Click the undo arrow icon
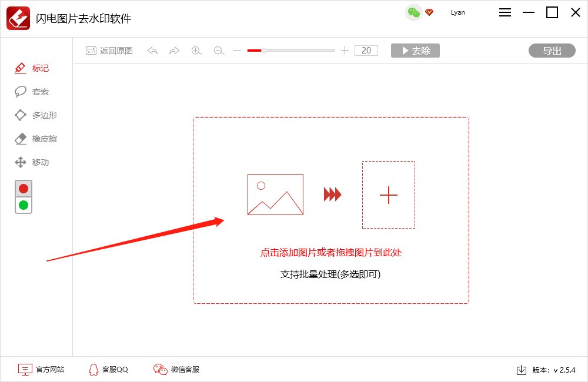 (x=152, y=51)
